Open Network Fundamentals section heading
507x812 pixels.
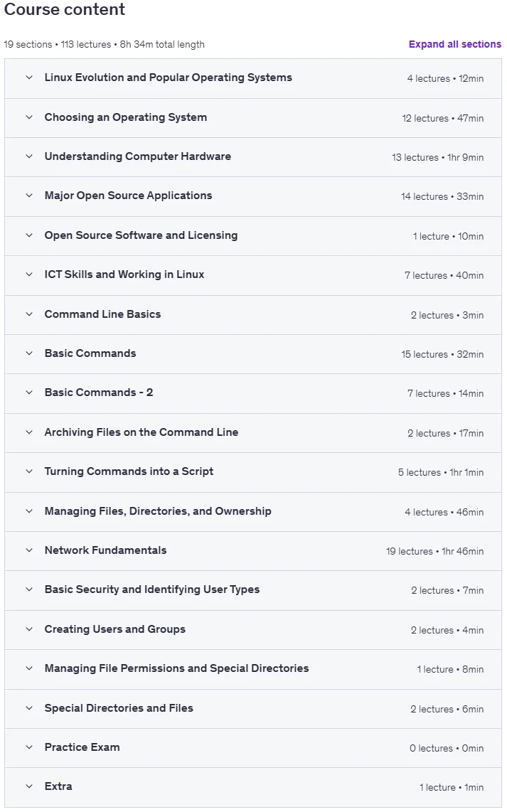pos(106,550)
